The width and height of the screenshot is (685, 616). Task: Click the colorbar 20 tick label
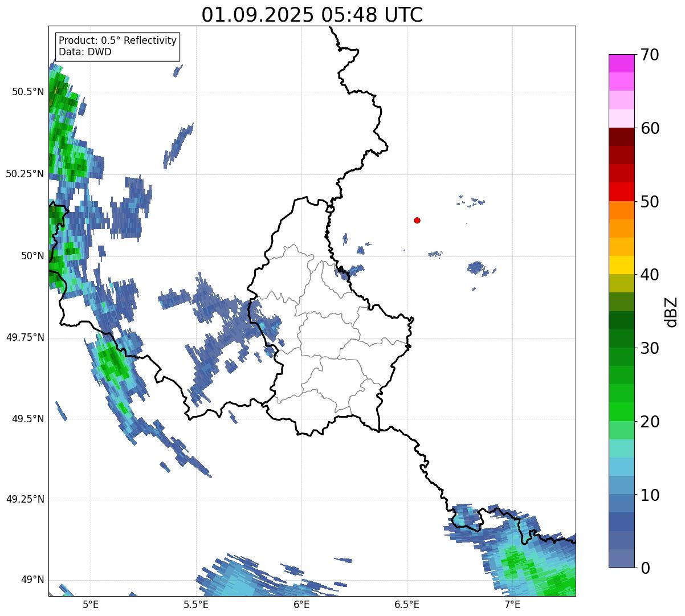coord(650,422)
